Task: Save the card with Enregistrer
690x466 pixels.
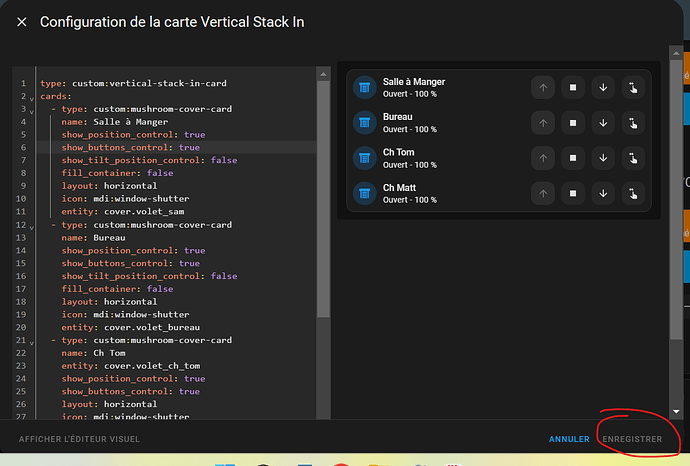Action: [x=631, y=439]
